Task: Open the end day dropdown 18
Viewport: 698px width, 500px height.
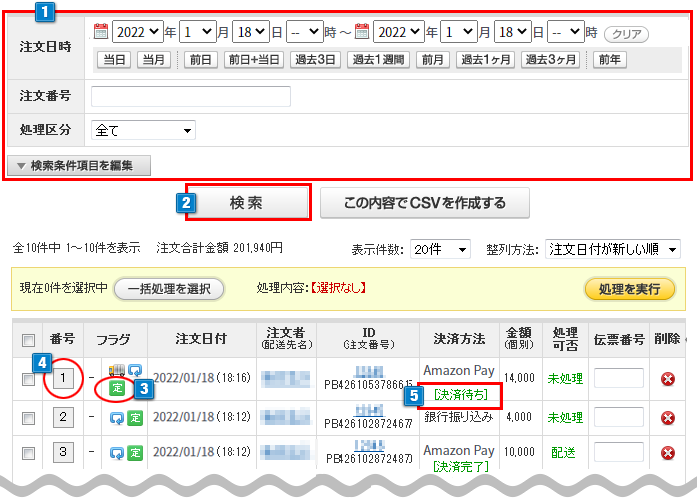Action: coord(512,32)
